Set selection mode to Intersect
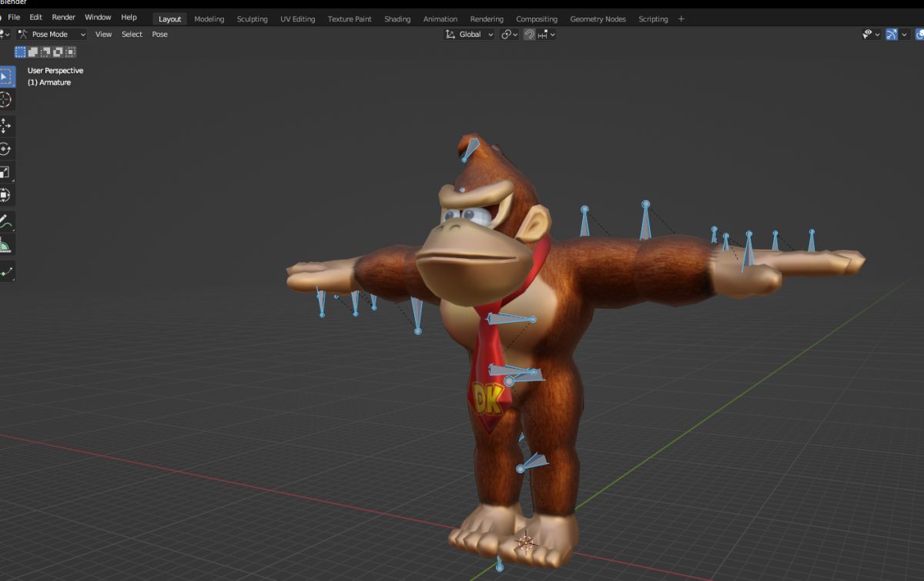924x581 pixels. [x=70, y=52]
